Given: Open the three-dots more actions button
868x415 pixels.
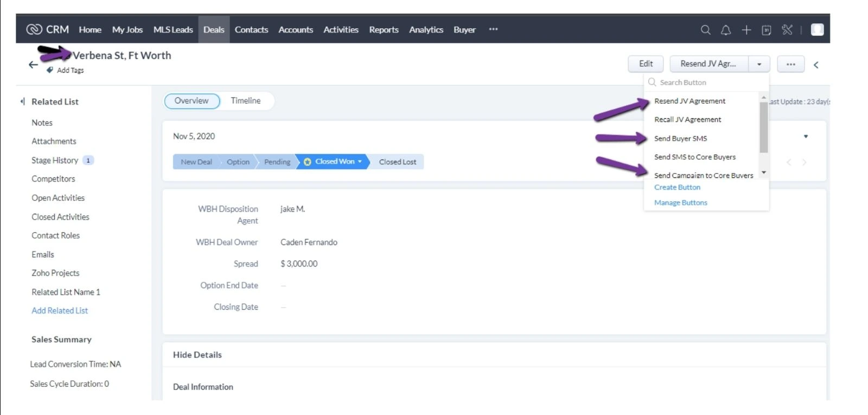Looking at the screenshot, I should pyautogui.click(x=791, y=64).
